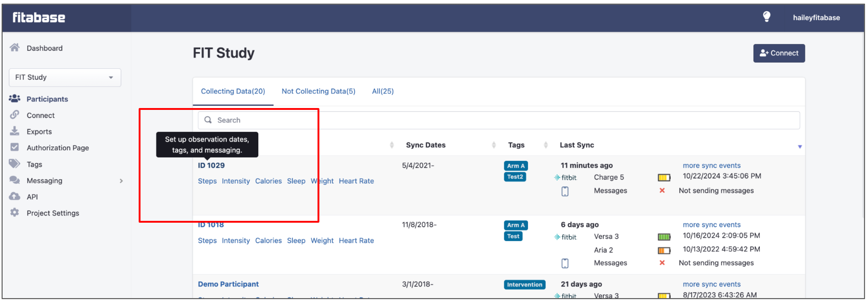This screenshot has width=868, height=304.
Task: Switch to Not Collecting Data(5) tab
Action: (x=318, y=91)
